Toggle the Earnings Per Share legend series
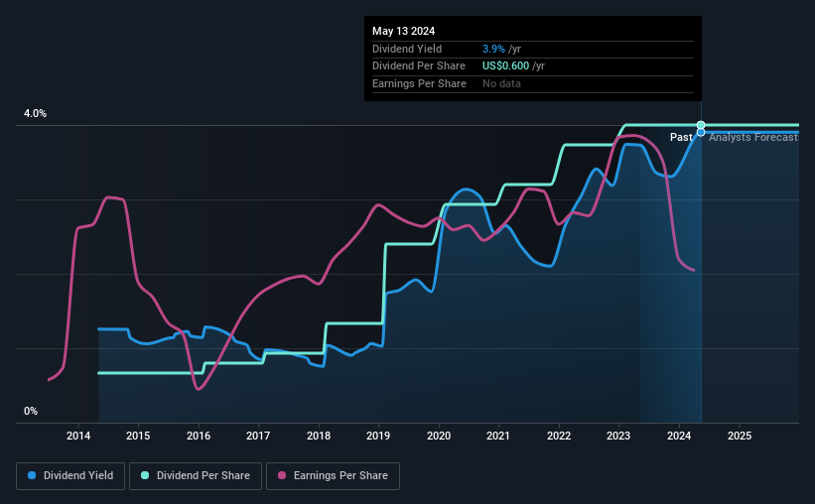This screenshot has height=504, width=815. tap(333, 476)
